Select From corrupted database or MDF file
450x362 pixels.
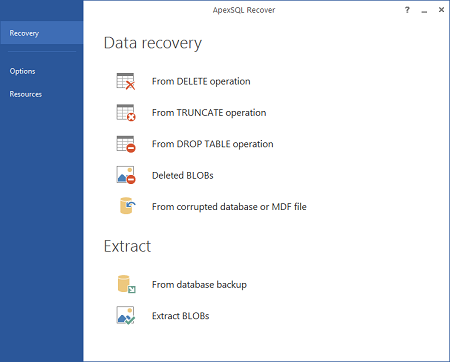click(229, 207)
